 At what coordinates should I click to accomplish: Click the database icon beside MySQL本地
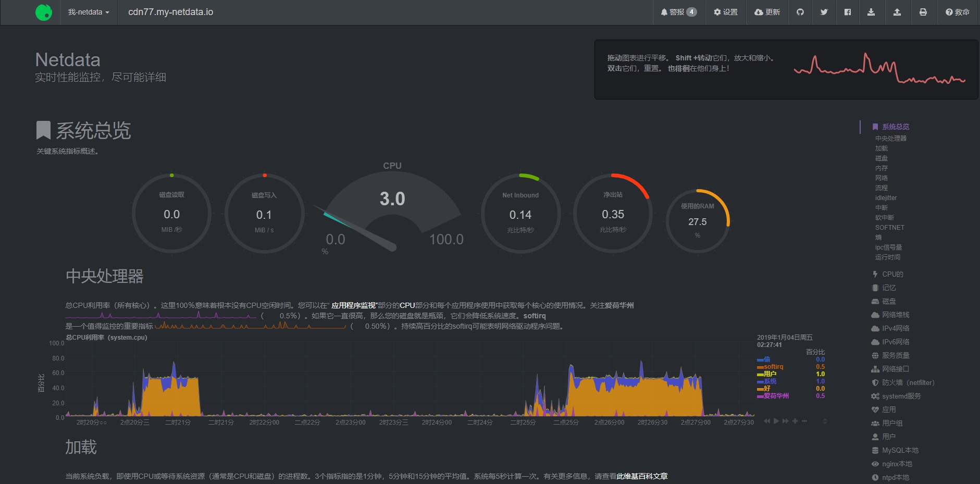click(x=875, y=450)
